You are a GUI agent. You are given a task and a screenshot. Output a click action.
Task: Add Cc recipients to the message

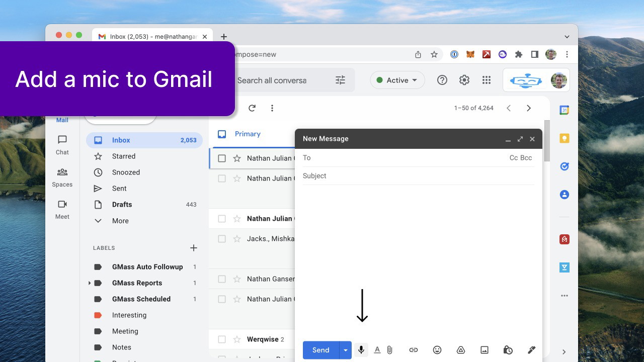514,158
